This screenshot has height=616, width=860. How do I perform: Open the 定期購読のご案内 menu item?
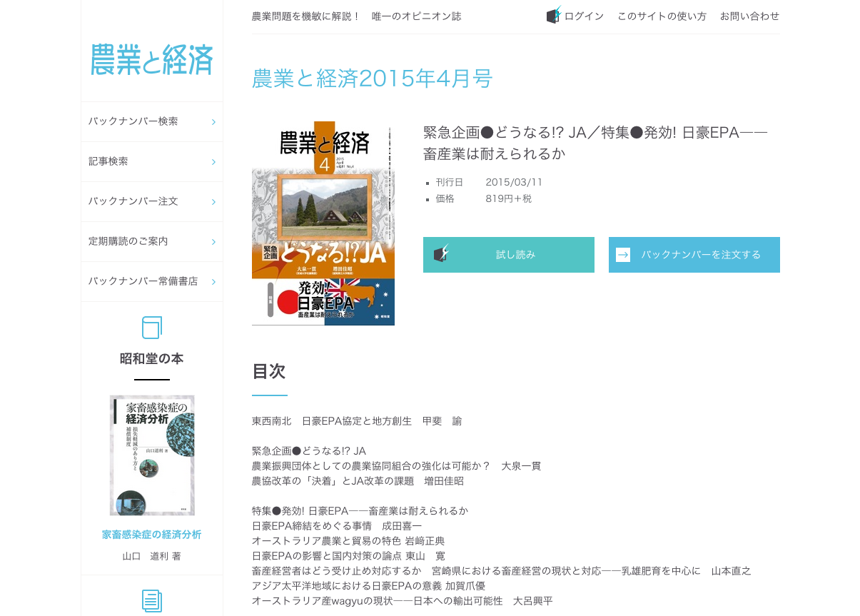128,241
